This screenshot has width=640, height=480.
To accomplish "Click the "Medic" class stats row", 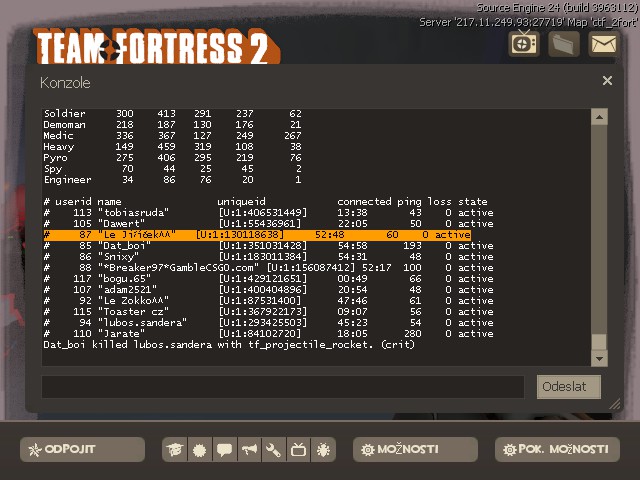I will [173, 136].
